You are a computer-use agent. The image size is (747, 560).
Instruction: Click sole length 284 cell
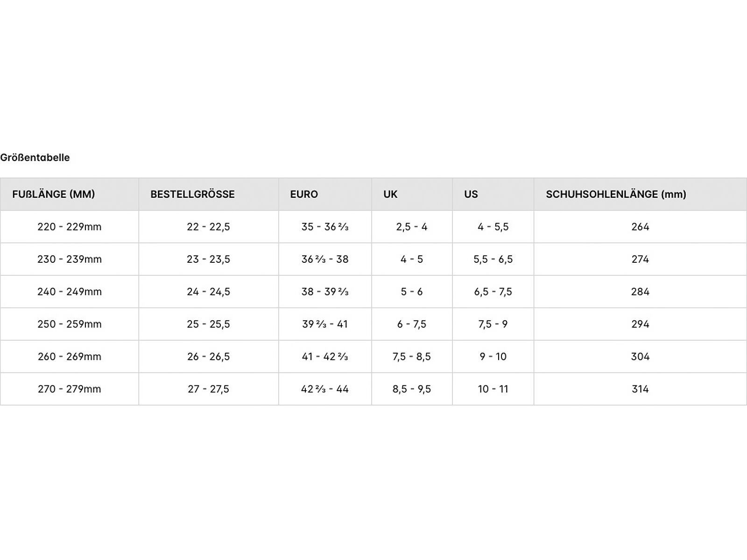[x=640, y=292]
